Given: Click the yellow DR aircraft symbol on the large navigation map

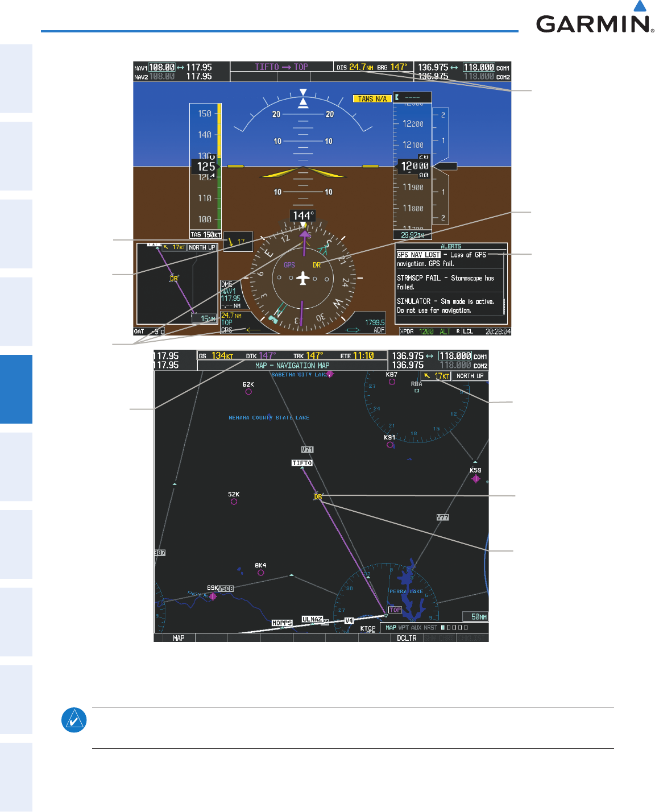Looking at the screenshot, I should [317, 496].
